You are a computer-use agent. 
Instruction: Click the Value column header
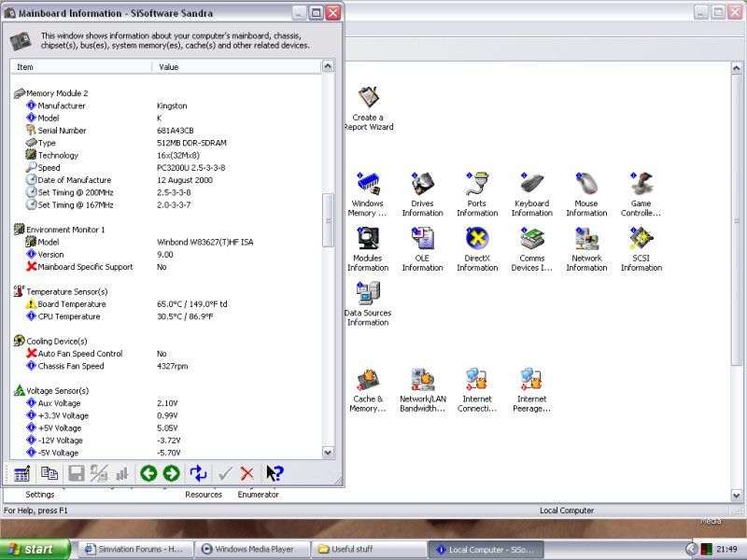tap(233, 67)
